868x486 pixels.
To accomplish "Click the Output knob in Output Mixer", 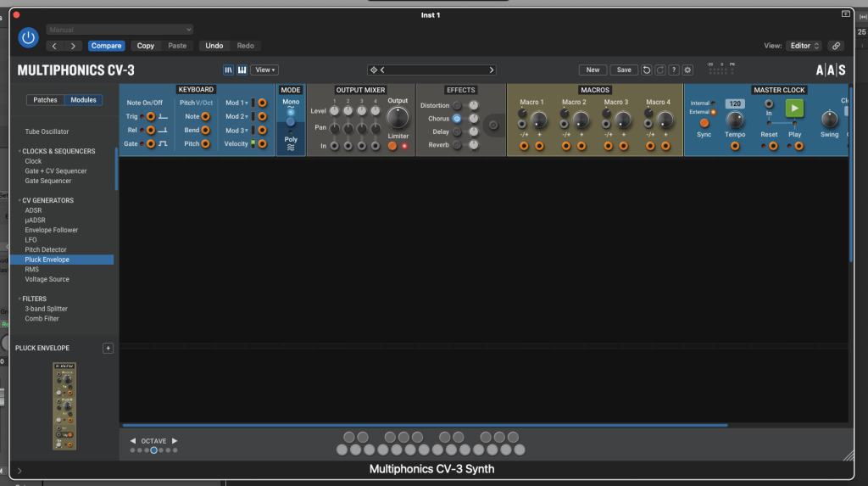I will pos(397,118).
